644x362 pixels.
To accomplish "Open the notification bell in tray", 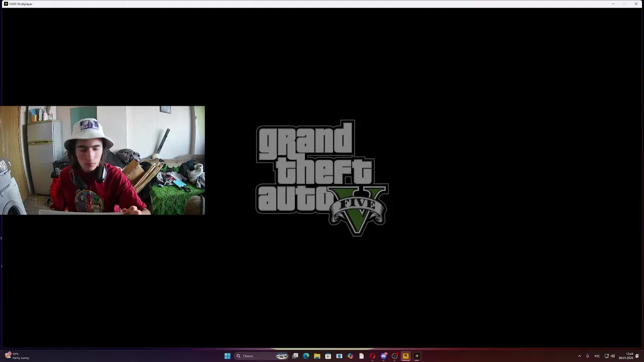I will (637, 356).
